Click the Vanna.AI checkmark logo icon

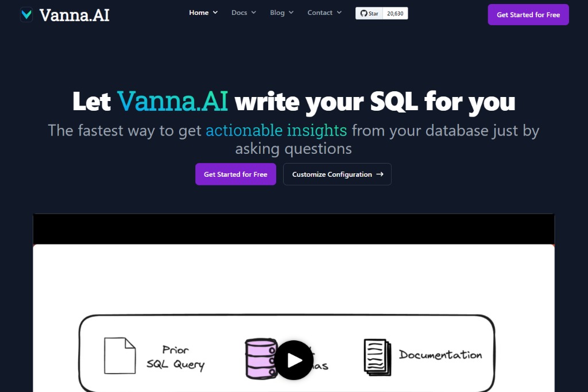coord(26,14)
